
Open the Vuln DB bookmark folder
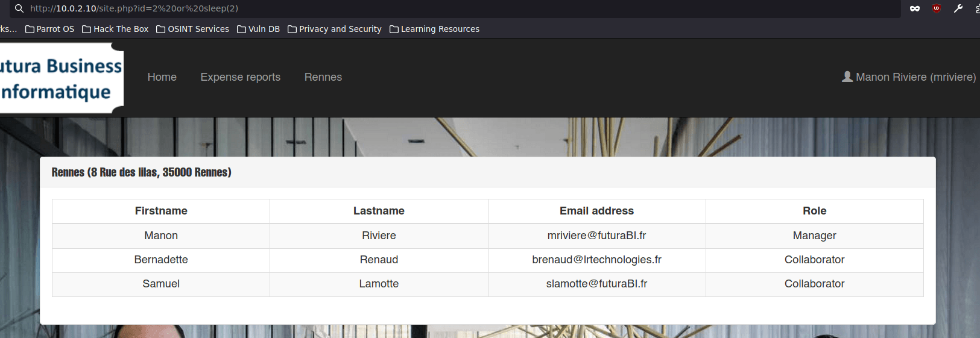[258, 29]
